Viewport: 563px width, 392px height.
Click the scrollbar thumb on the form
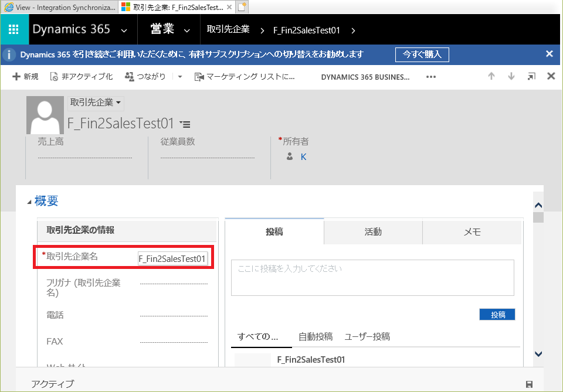click(538, 217)
